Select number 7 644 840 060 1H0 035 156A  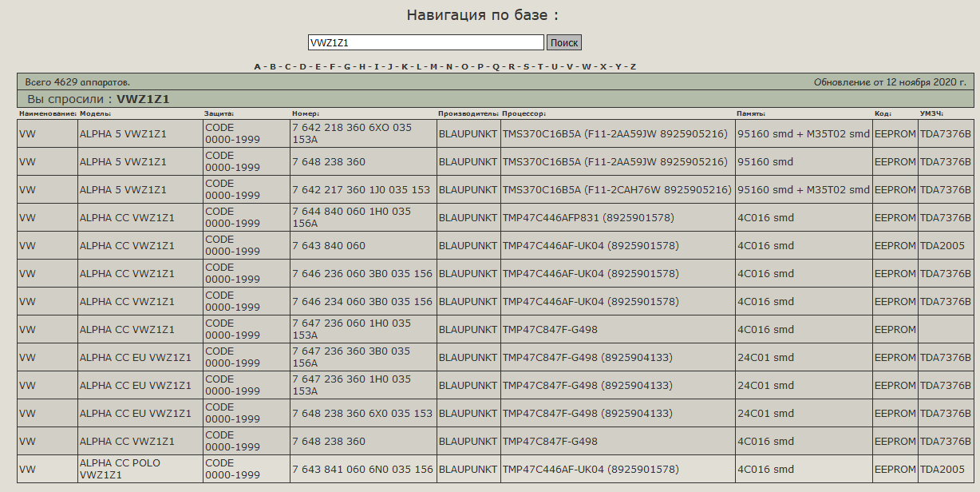(363, 217)
